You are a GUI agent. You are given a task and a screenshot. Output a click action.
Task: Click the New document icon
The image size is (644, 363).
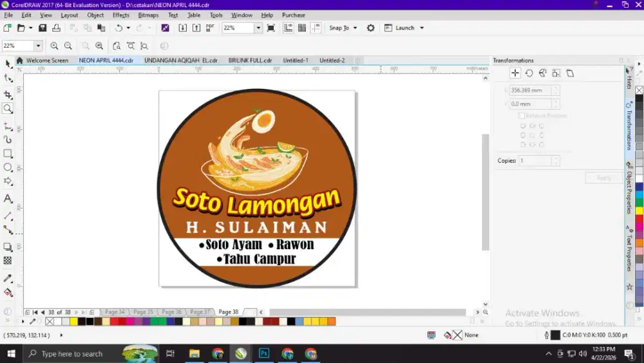click(7, 28)
